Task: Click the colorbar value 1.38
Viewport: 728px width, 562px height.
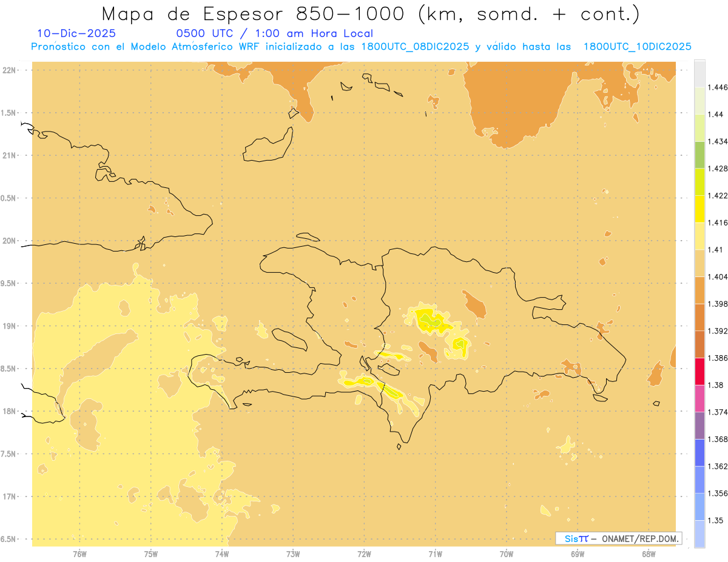Action: pos(715,384)
